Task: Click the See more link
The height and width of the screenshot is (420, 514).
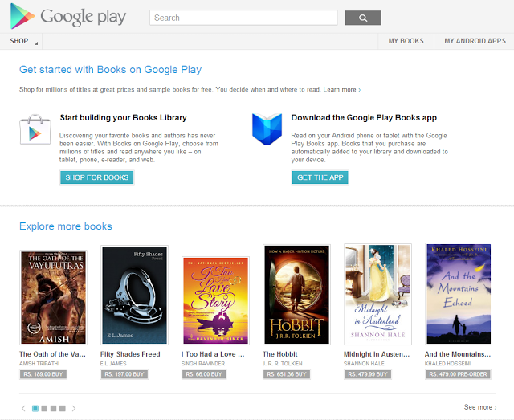Action: click(480, 407)
